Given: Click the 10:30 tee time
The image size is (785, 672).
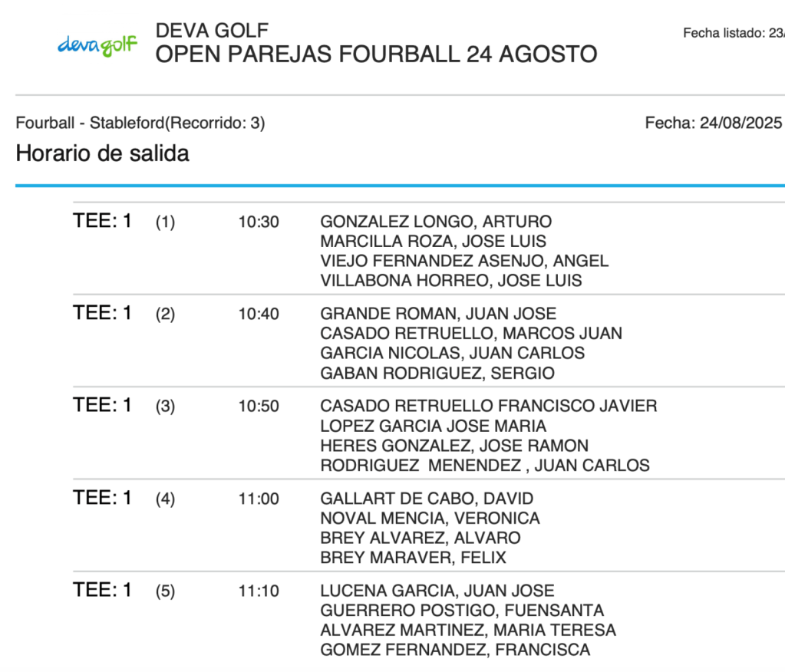Looking at the screenshot, I should [x=259, y=222].
